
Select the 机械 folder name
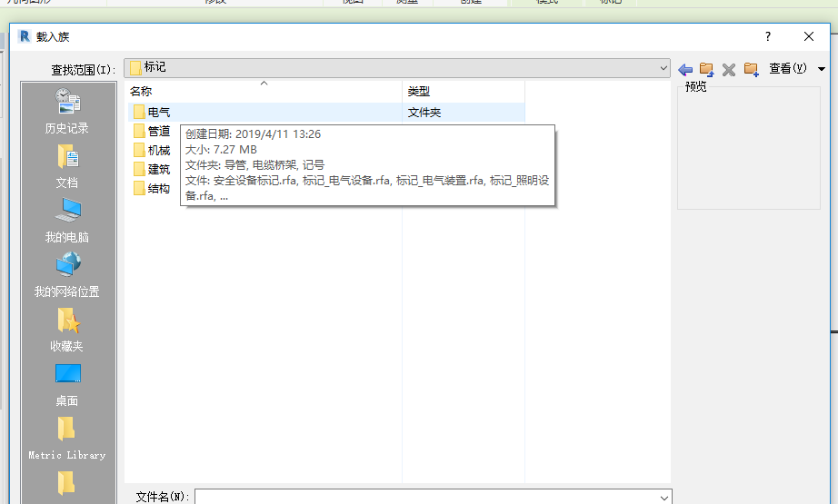click(159, 150)
